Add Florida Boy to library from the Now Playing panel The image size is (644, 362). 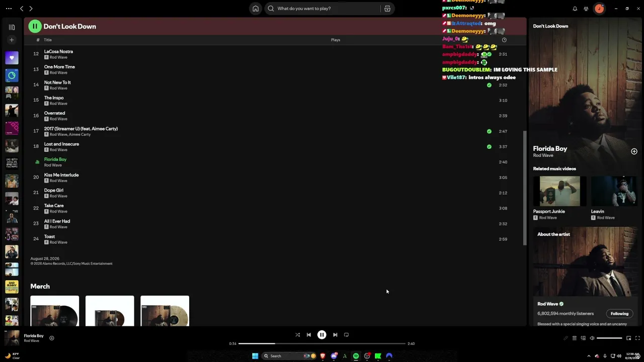click(x=634, y=151)
